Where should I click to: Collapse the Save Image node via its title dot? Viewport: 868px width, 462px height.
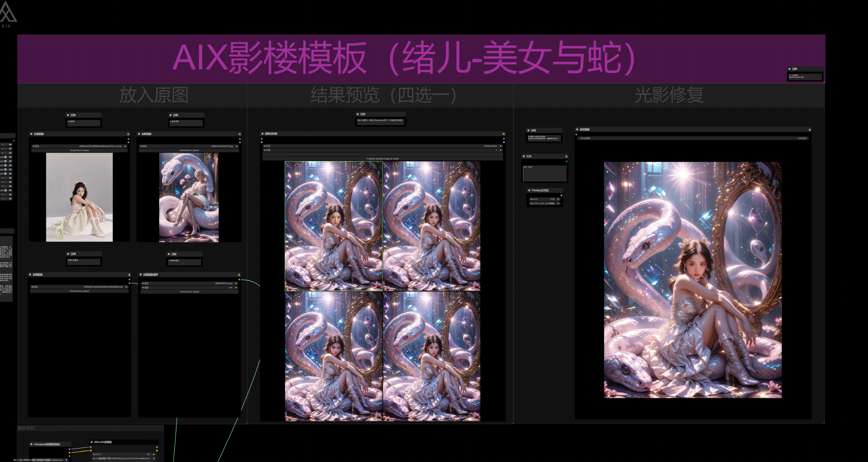pos(577,129)
